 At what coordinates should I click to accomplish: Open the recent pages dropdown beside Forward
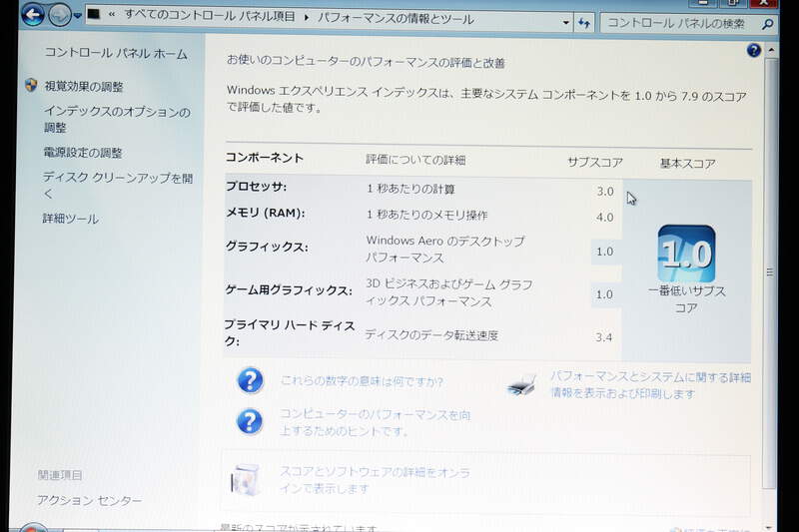[x=78, y=16]
